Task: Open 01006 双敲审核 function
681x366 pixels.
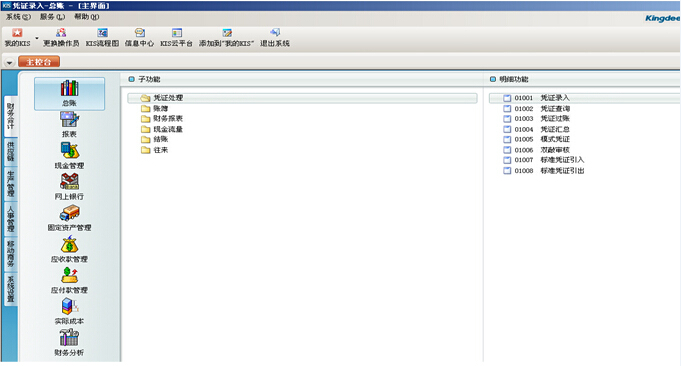Action: 537,150
